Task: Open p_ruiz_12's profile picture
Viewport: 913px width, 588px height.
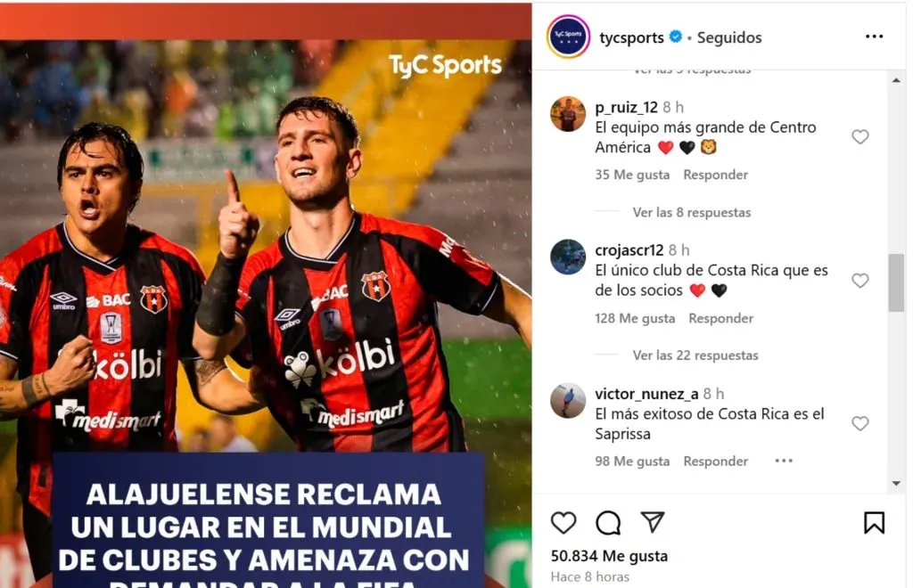Action: [x=568, y=114]
